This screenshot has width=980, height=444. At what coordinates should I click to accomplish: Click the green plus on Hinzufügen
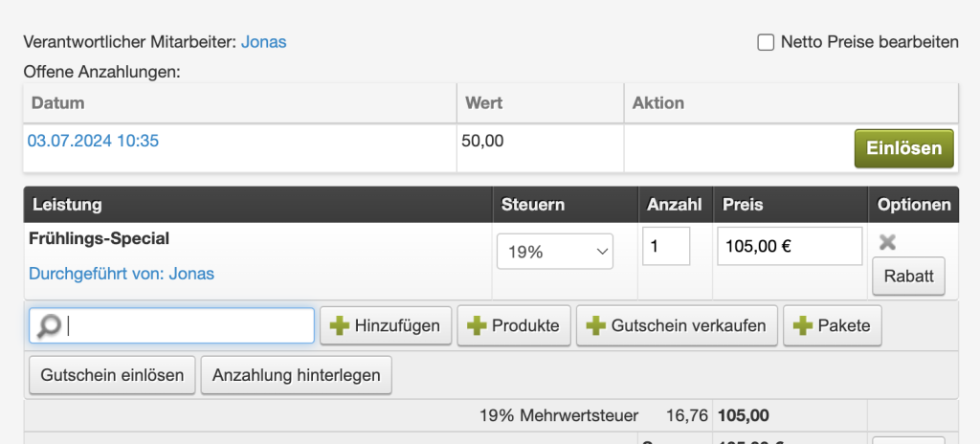point(340,325)
